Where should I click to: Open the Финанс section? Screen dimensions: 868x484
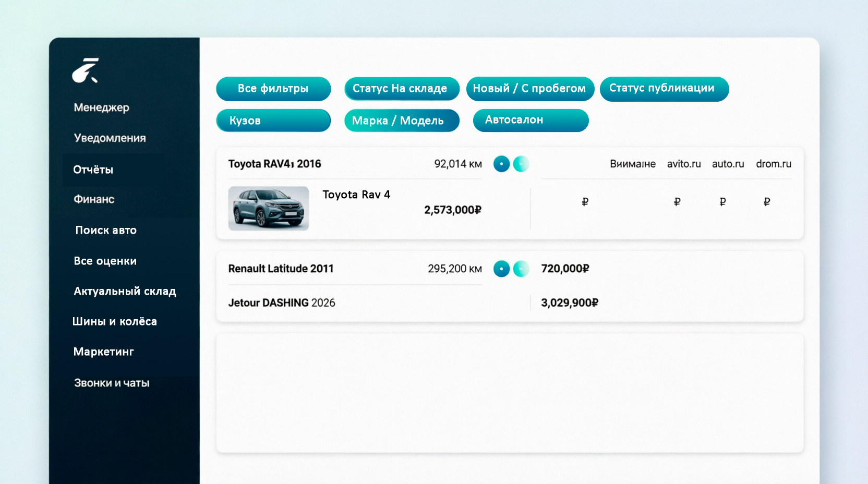(94, 199)
